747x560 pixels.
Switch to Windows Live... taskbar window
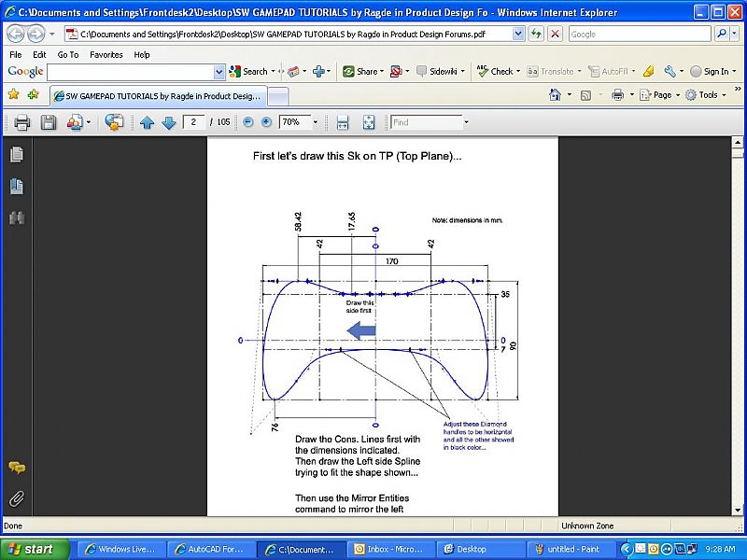pyautogui.click(x=121, y=549)
